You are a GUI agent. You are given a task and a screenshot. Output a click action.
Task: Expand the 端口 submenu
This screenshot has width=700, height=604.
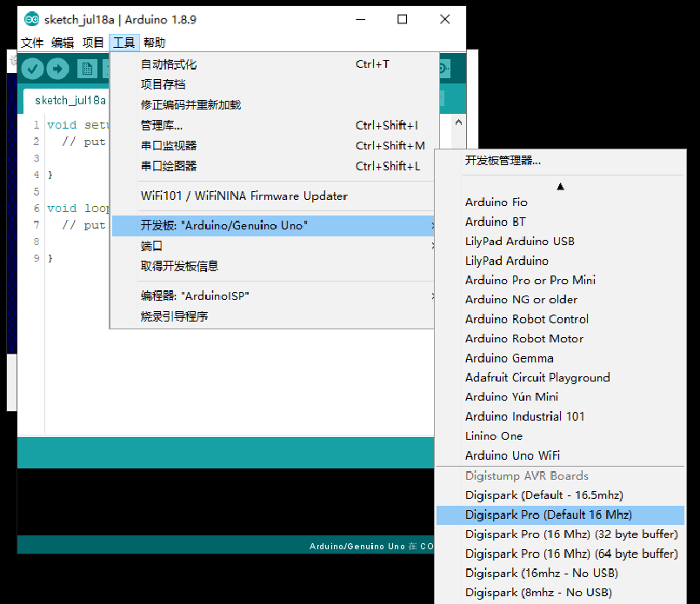tap(272, 246)
